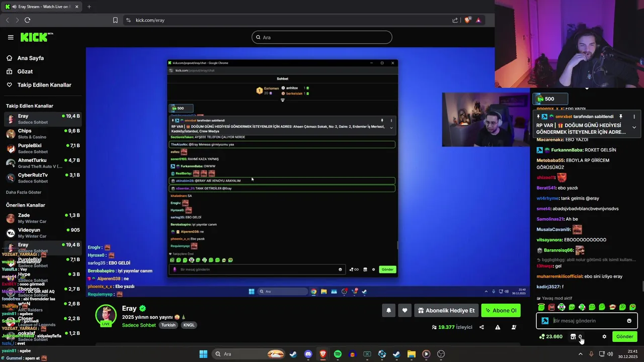Image resolution: width=644 pixels, height=362 pixels.
Task: Open the emoji picker in chat input
Action: tap(629, 321)
